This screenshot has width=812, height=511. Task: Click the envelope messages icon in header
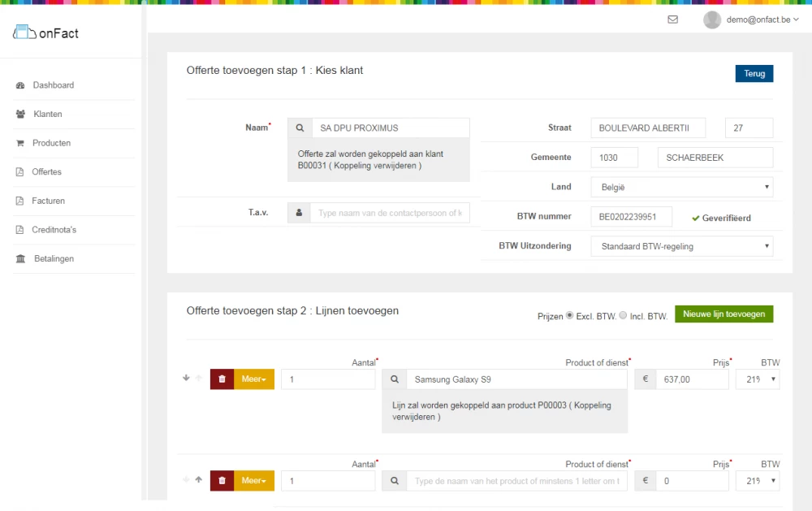(x=672, y=19)
